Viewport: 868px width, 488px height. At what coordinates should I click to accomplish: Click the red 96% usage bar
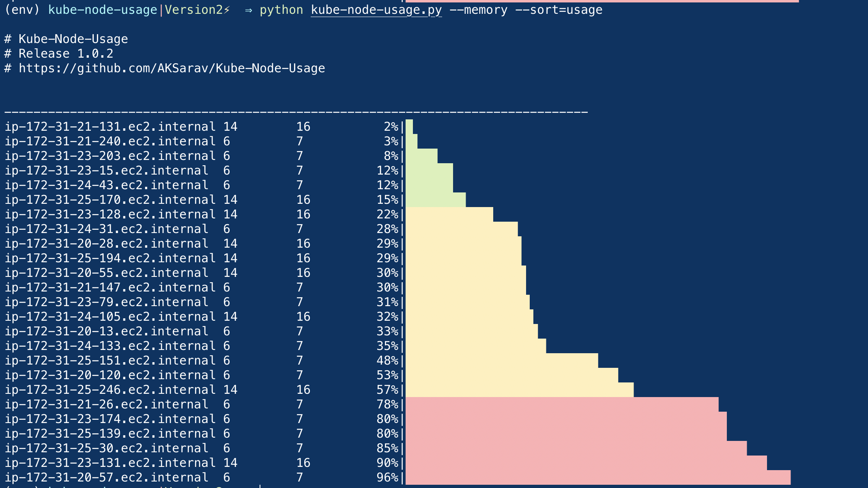click(597, 477)
